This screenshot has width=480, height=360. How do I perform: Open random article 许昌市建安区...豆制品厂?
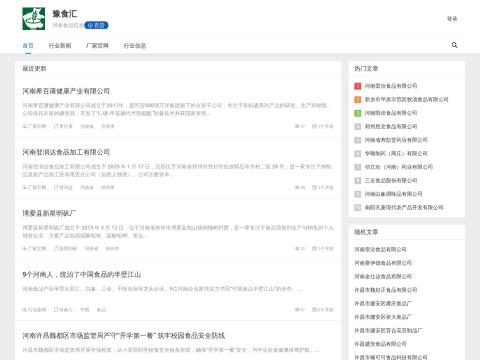[x=388, y=330]
